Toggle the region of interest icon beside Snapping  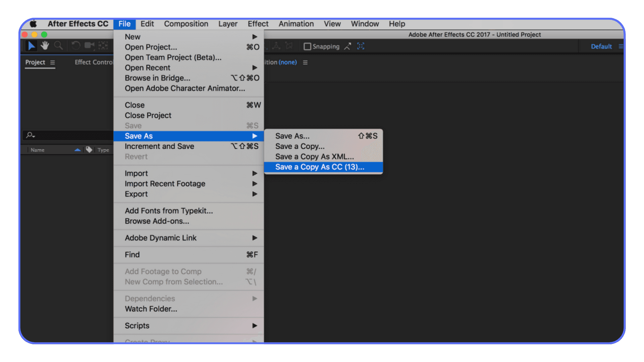(x=361, y=46)
